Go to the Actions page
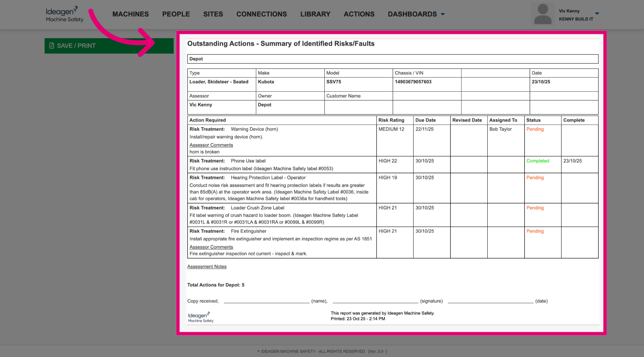Screen dimensions: 644x357 (359, 14)
